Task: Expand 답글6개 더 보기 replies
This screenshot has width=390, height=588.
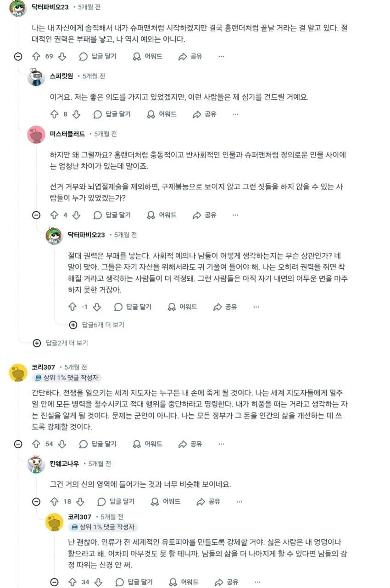Action: click(98, 325)
